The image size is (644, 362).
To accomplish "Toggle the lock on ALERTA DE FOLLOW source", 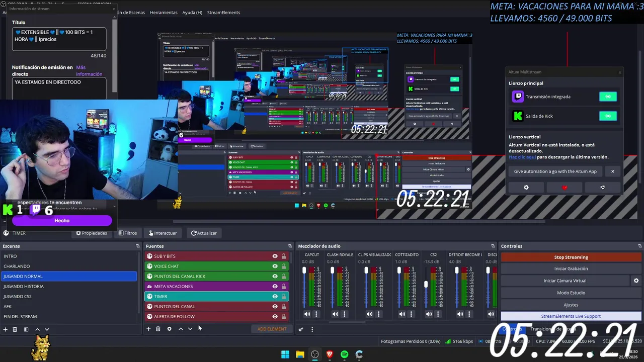I will click(284, 316).
